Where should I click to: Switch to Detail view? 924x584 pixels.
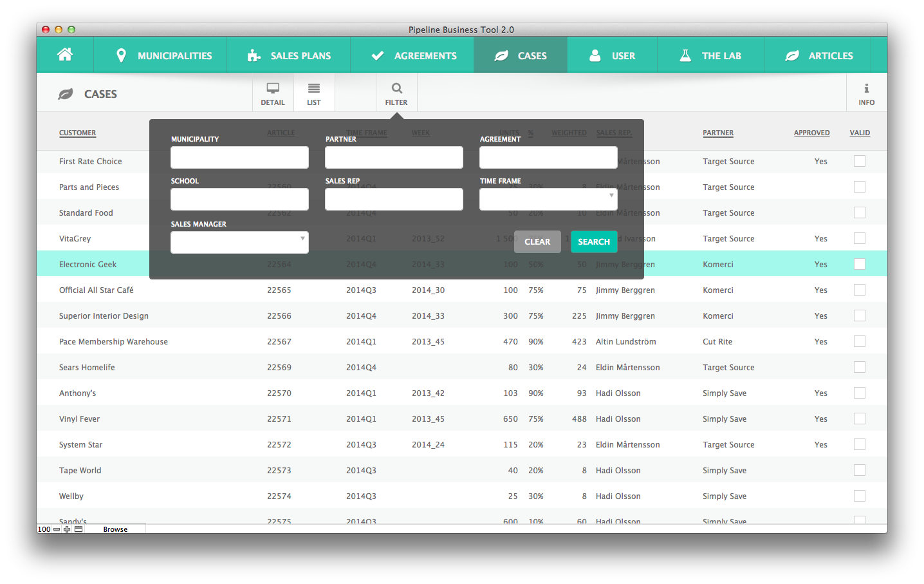273,93
